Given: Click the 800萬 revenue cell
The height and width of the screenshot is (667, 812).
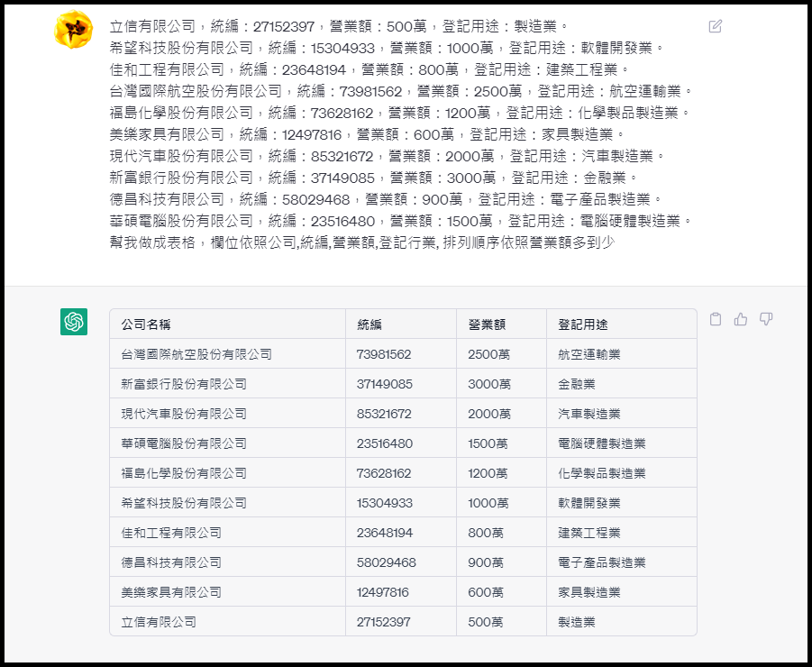Looking at the screenshot, I should (501, 533).
